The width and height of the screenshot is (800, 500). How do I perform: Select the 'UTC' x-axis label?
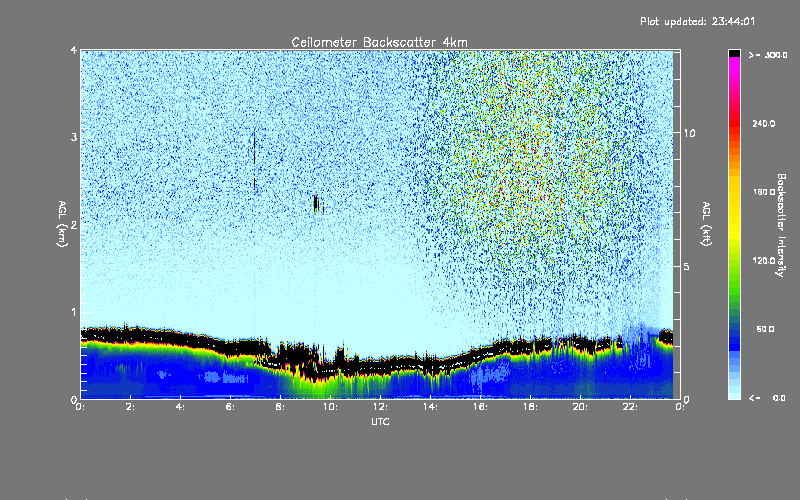[x=380, y=421]
